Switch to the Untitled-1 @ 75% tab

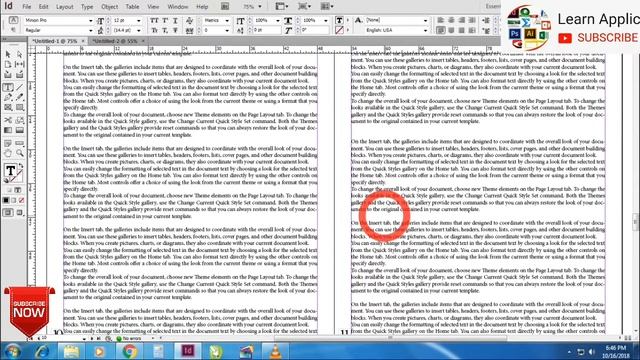point(54,41)
